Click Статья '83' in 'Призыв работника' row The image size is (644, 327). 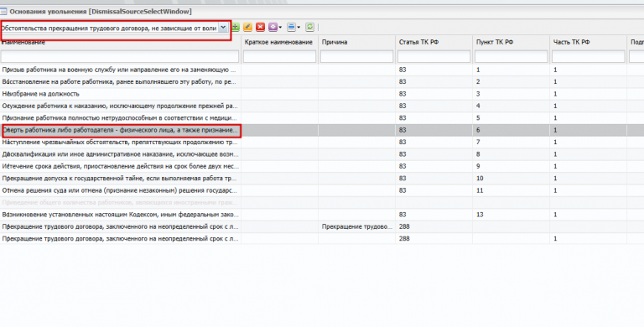[402, 70]
